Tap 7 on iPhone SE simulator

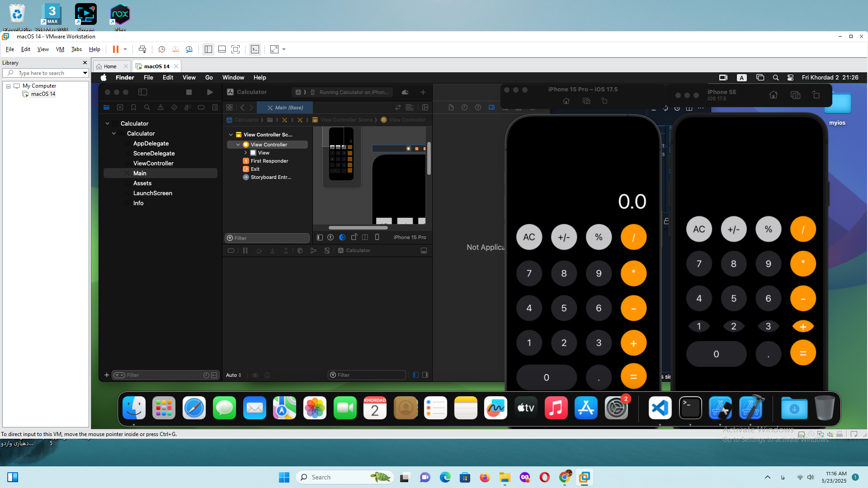coord(699,264)
